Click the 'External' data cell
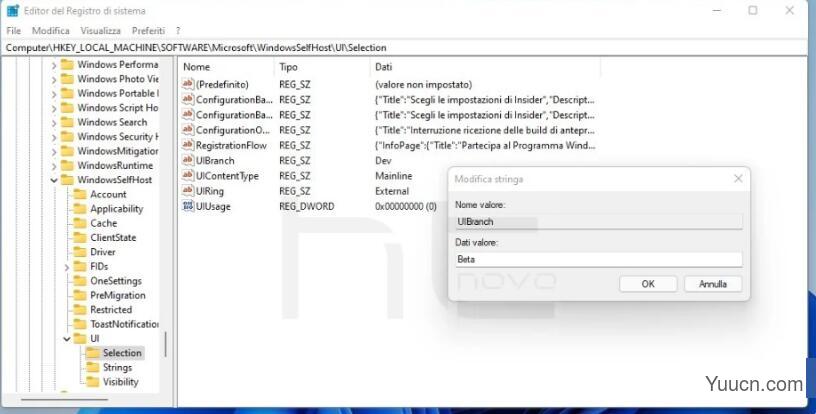The image size is (816, 414). point(392,191)
